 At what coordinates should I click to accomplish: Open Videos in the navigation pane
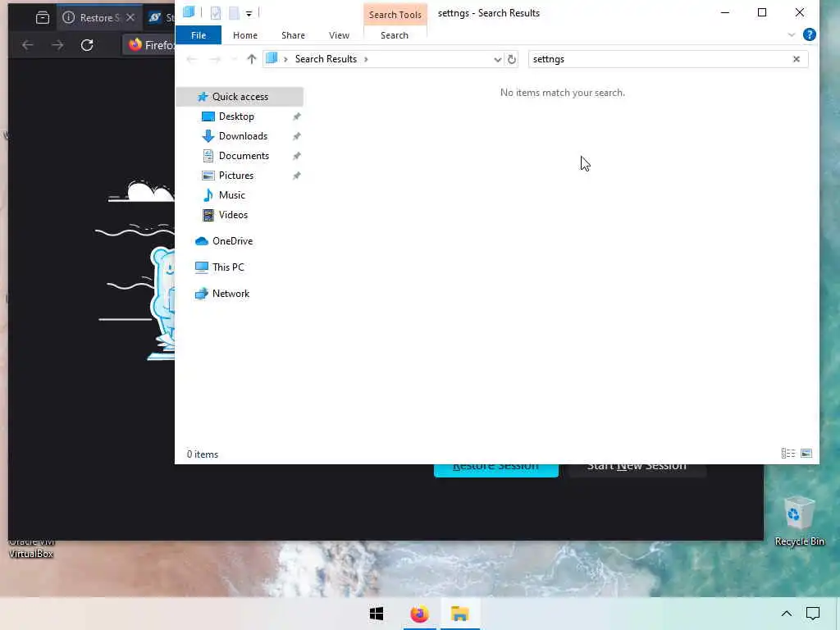(x=233, y=215)
